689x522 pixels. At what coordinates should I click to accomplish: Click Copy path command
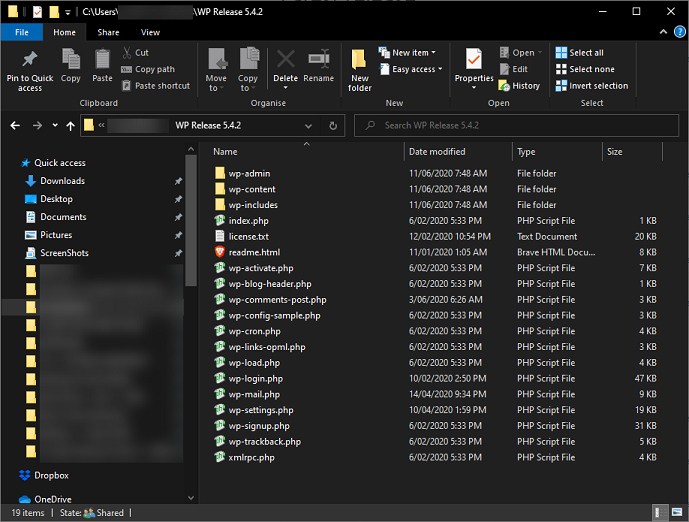pos(148,69)
